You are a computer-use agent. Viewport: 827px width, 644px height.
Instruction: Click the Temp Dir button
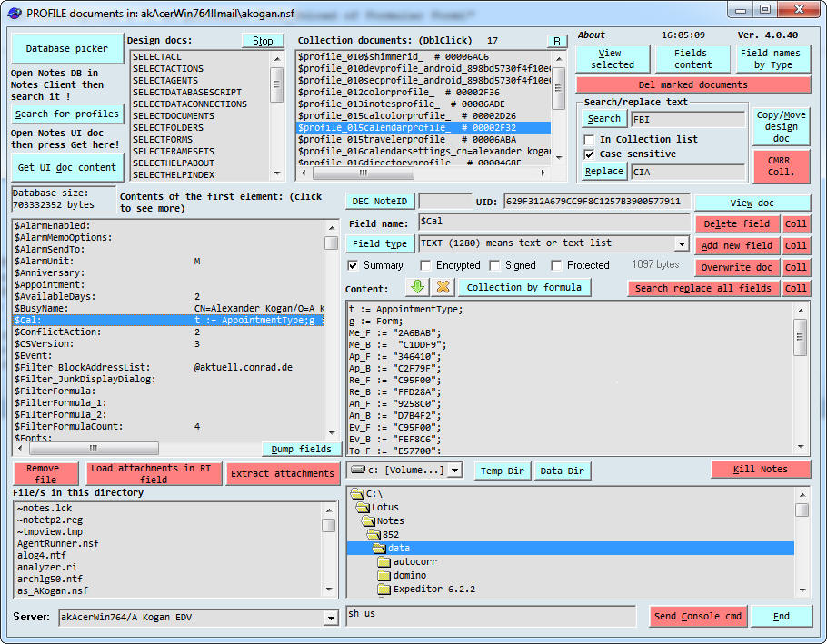(x=502, y=471)
